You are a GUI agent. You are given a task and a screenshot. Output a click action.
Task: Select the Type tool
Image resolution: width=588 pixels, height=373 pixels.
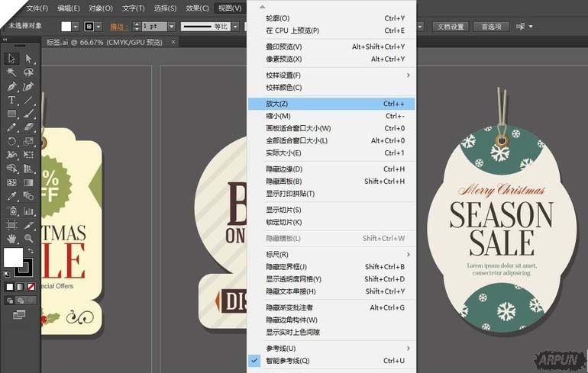coord(11,100)
